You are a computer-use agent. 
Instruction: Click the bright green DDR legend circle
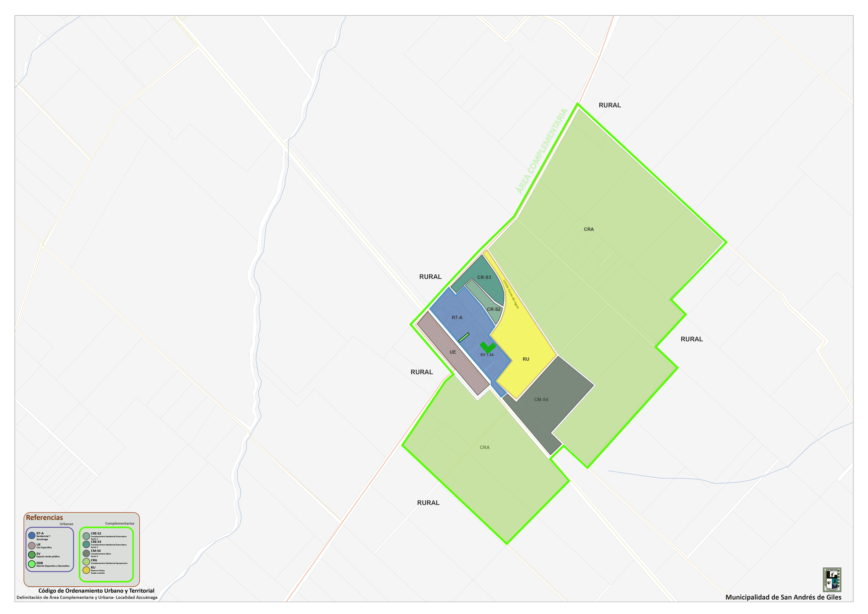click(x=32, y=564)
